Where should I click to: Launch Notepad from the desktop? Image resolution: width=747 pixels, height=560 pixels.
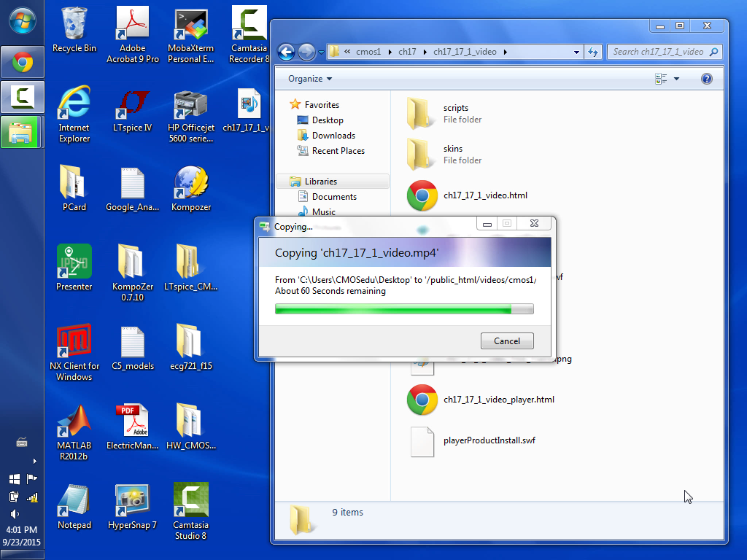(x=74, y=507)
